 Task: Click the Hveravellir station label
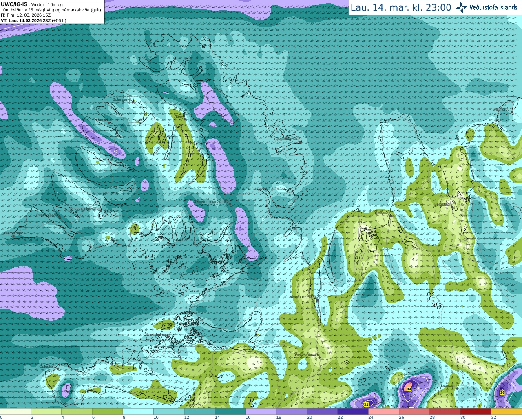tap(448, 386)
